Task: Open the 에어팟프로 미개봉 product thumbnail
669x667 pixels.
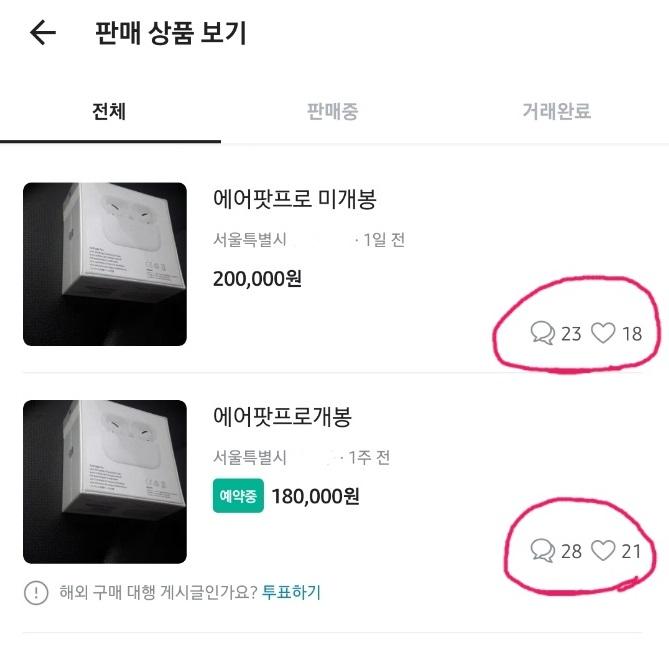Action: tap(105, 264)
